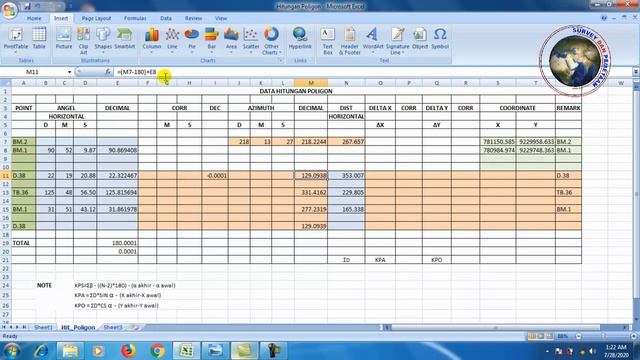Insert a Column chart
Screen dimensions: 640x360
[151, 41]
